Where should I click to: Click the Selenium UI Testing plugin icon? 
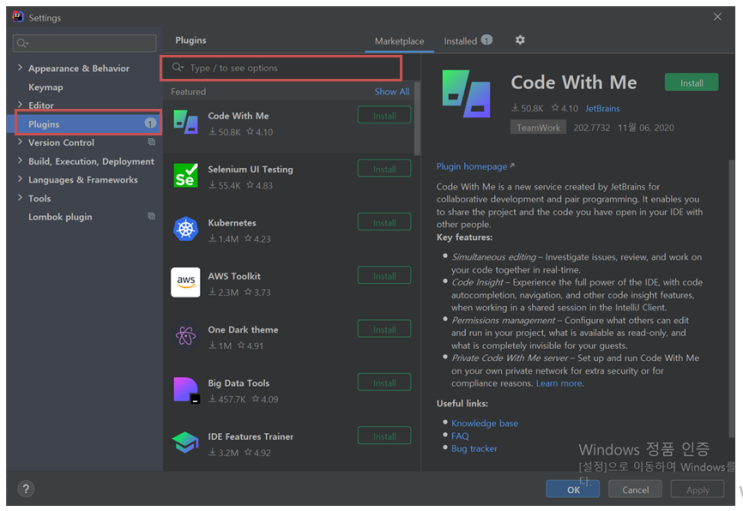(185, 175)
